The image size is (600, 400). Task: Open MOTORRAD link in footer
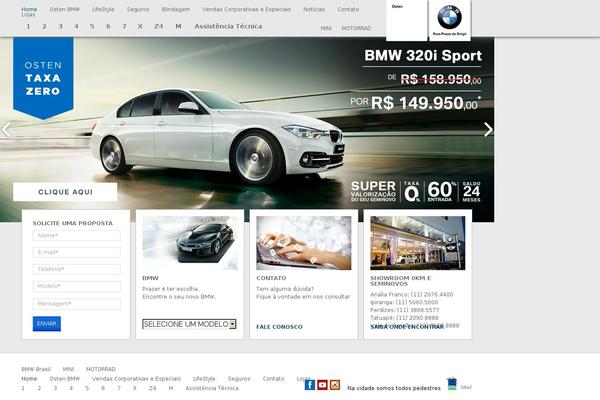[x=101, y=369]
